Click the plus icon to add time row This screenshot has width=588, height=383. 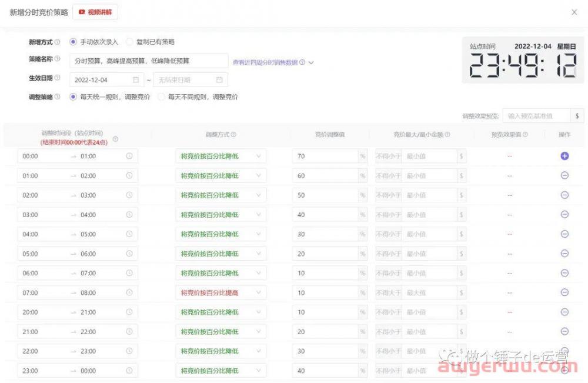564,156
